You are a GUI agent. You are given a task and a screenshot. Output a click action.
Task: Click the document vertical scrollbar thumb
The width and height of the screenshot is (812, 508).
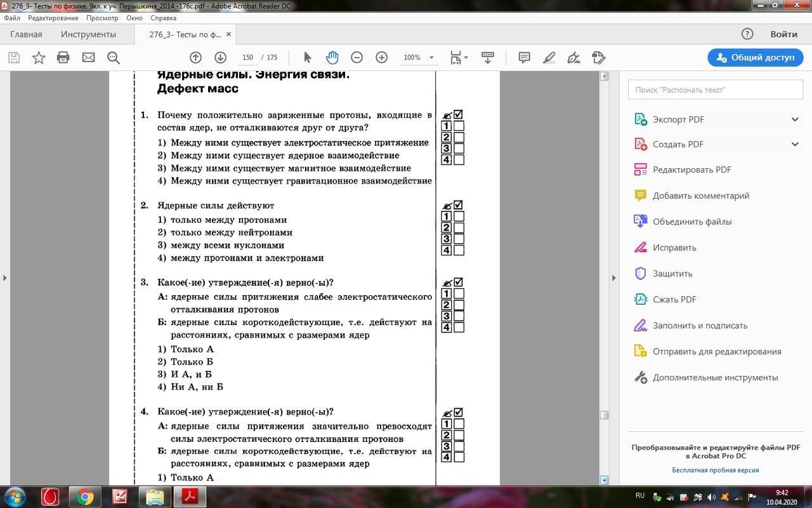604,415
